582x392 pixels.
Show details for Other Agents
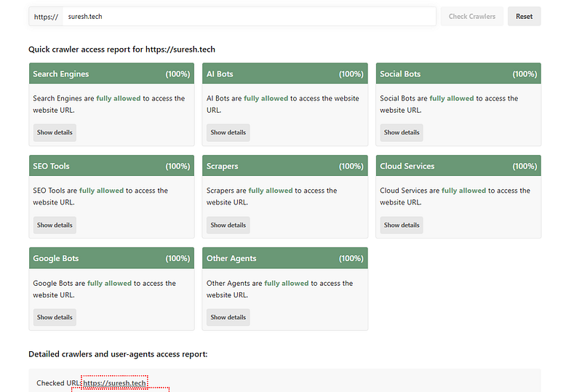click(x=228, y=317)
